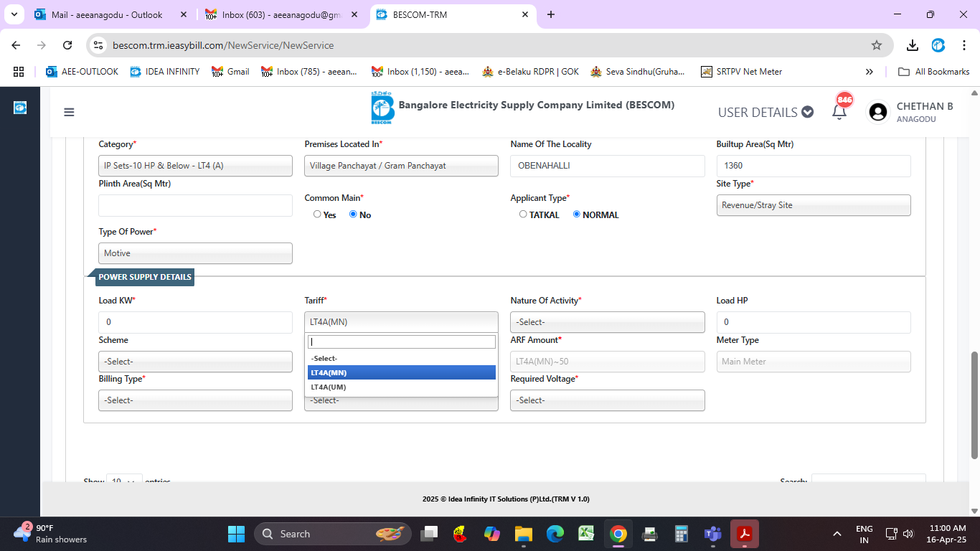The height and width of the screenshot is (551, 980).
Task: Click the Plinth Area field
Action: 195,205
